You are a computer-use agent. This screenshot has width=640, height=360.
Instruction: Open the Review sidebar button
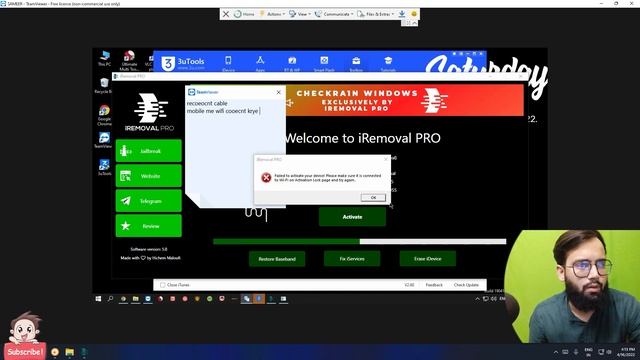tap(149, 226)
